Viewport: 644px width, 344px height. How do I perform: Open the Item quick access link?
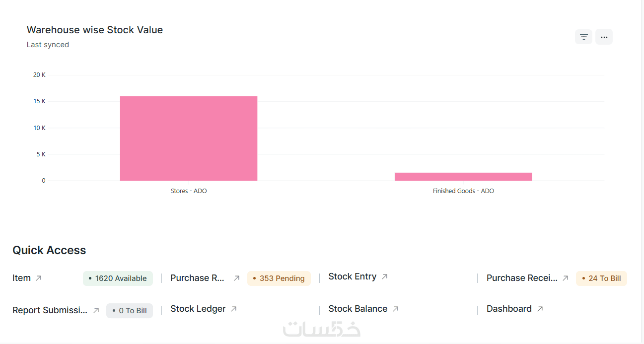(x=22, y=278)
